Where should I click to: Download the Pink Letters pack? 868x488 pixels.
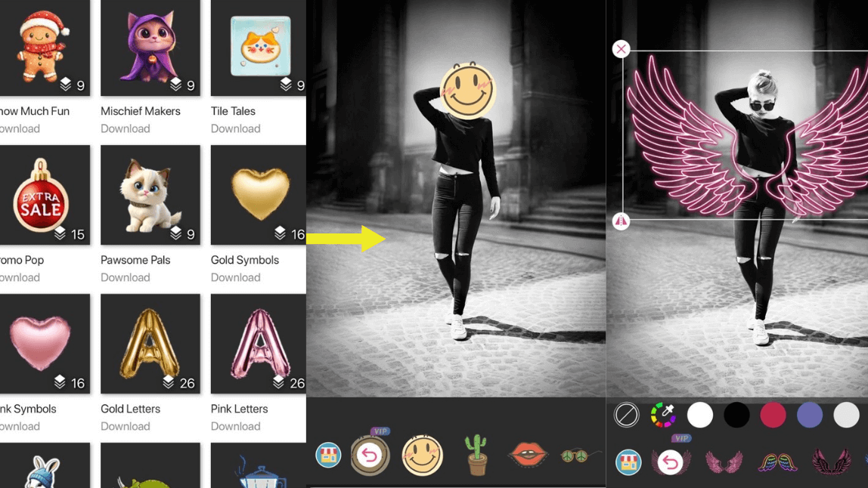click(x=235, y=426)
